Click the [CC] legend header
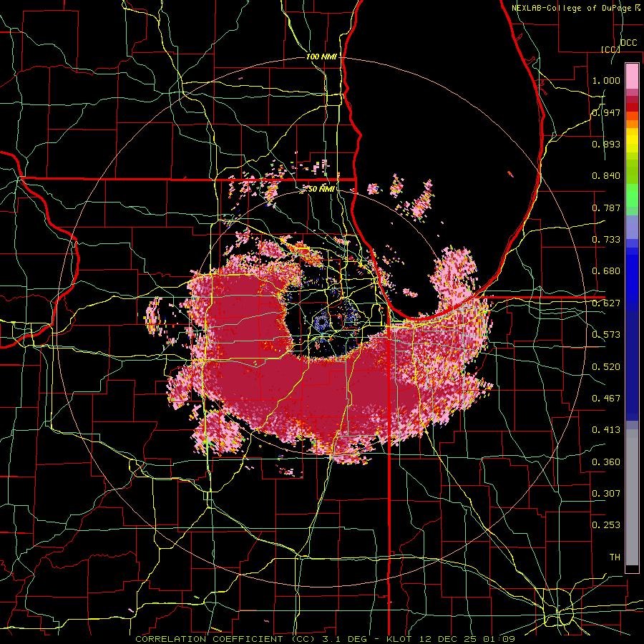The height and width of the screenshot is (644, 644). [610, 49]
